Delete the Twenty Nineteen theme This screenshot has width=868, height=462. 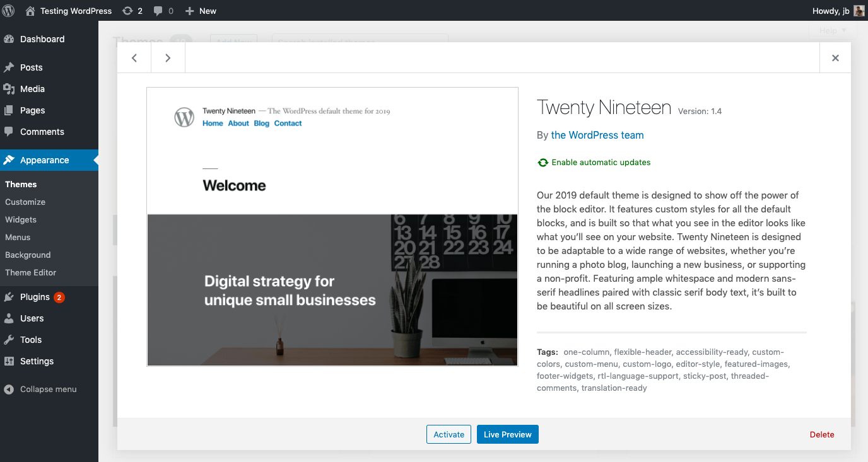[822, 434]
